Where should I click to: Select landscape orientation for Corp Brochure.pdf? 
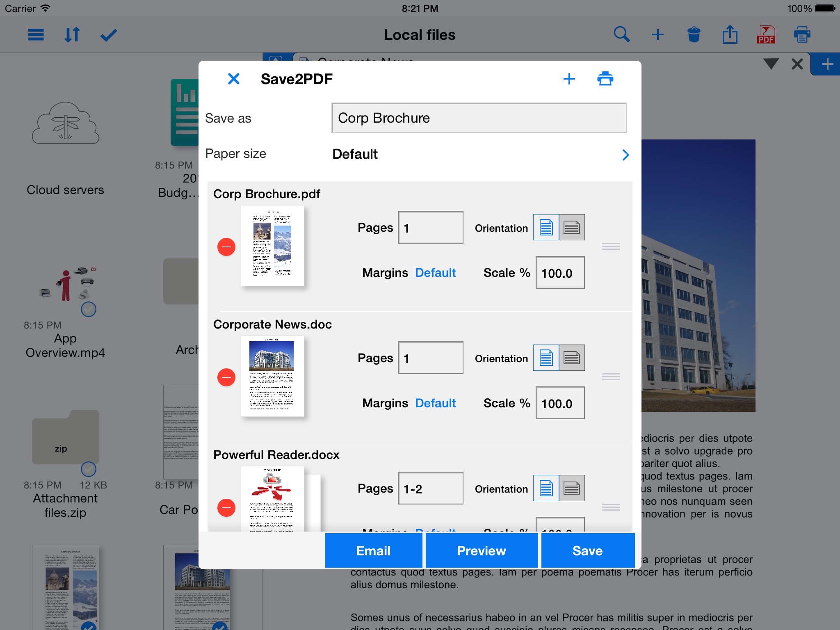point(572,227)
